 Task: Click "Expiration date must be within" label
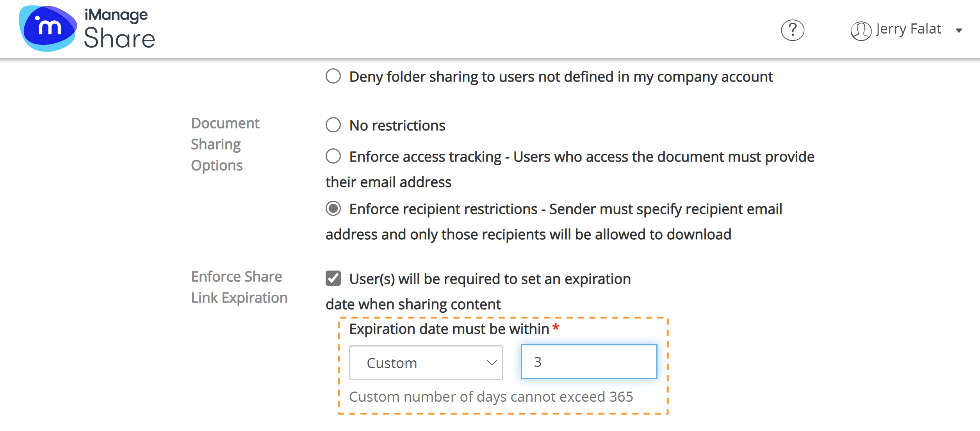449,329
